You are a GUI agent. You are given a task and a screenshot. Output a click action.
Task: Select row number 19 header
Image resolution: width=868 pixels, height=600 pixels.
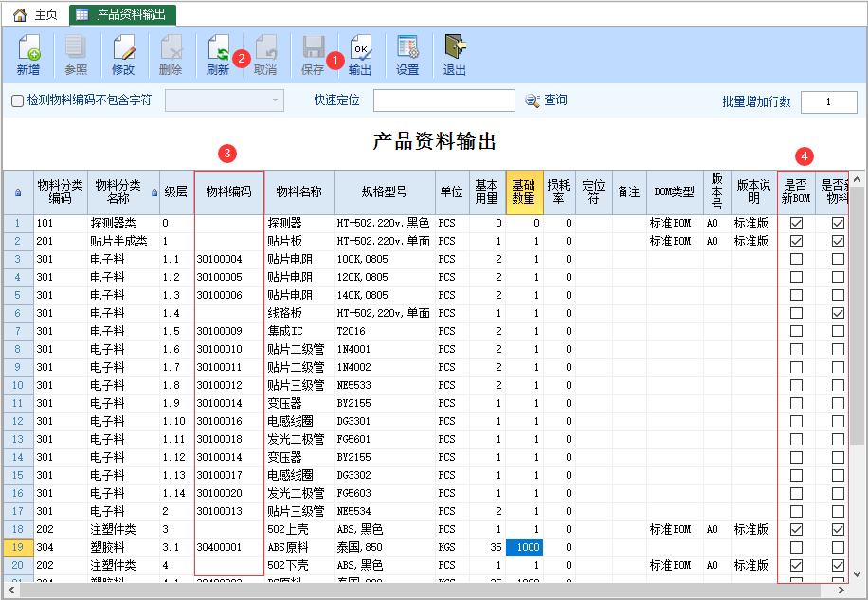pyautogui.click(x=18, y=548)
